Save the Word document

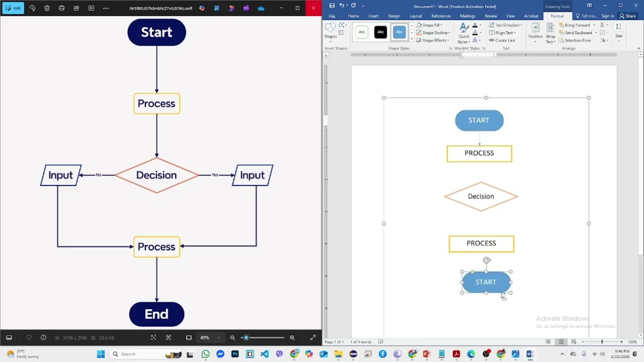[x=332, y=6]
